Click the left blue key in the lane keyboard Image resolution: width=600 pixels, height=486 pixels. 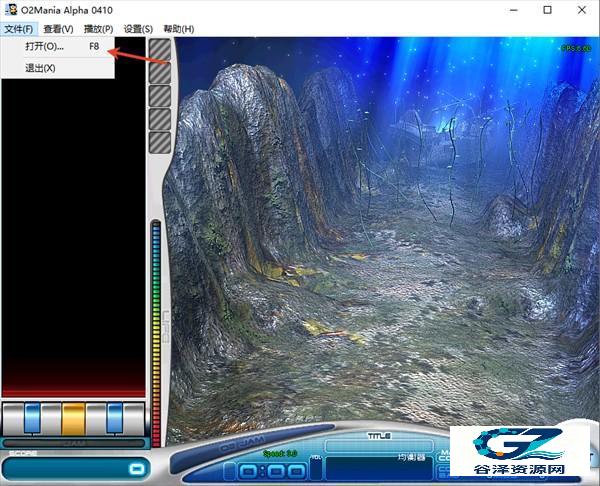pyautogui.click(x=33, y=418)
